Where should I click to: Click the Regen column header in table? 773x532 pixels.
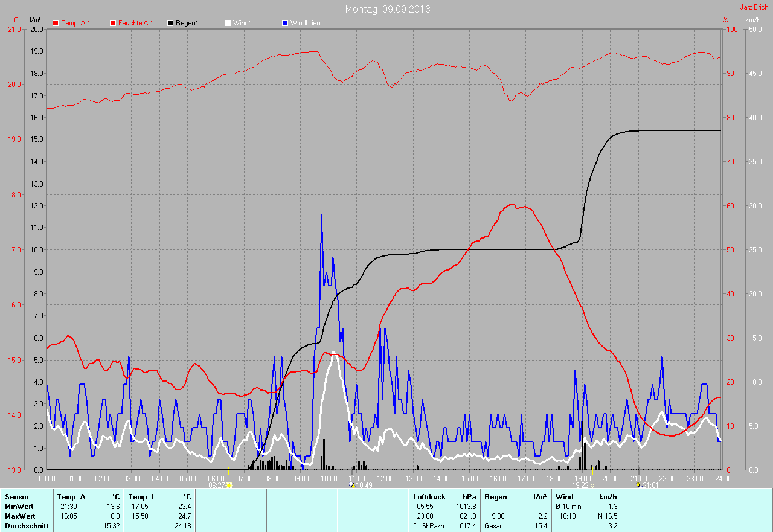coord(495,497)
